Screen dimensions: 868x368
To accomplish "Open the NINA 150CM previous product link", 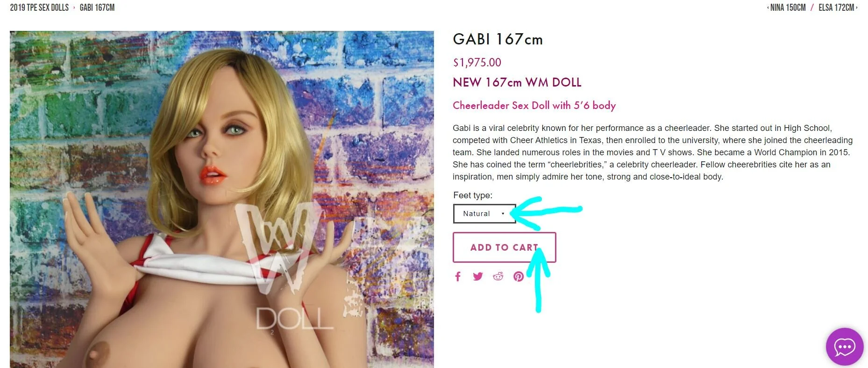I will [788, 7].
